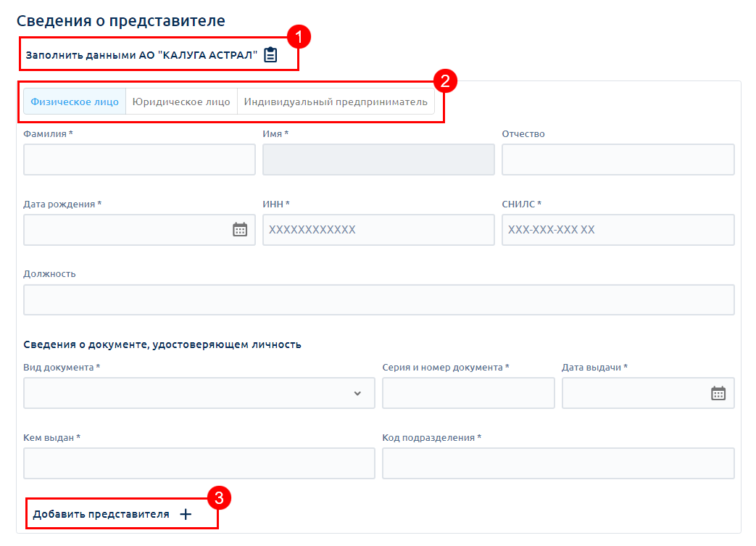The width and height of the screenshot is (756, 546).
Task: Click the Имя text field
Action: tap(378, 160)
